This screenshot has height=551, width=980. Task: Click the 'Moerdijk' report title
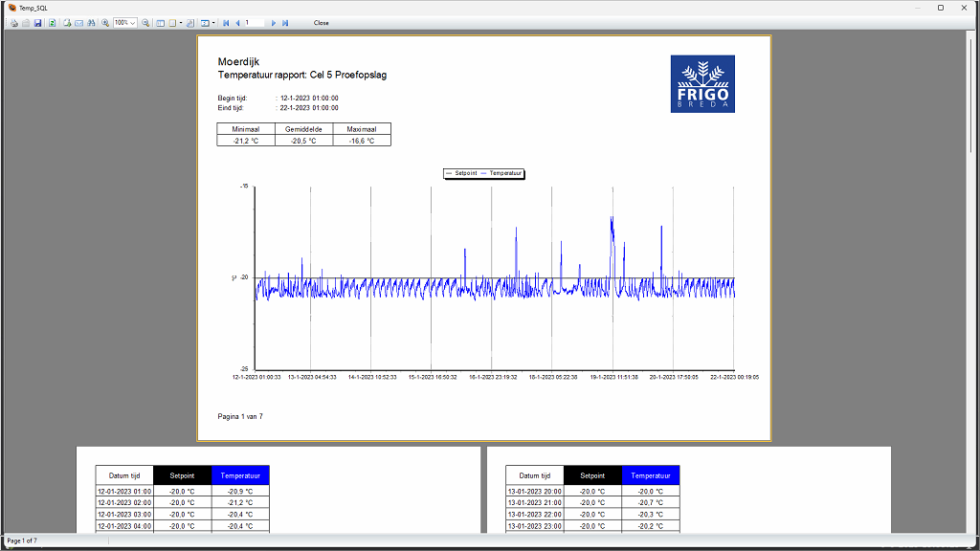pos(238,62)
